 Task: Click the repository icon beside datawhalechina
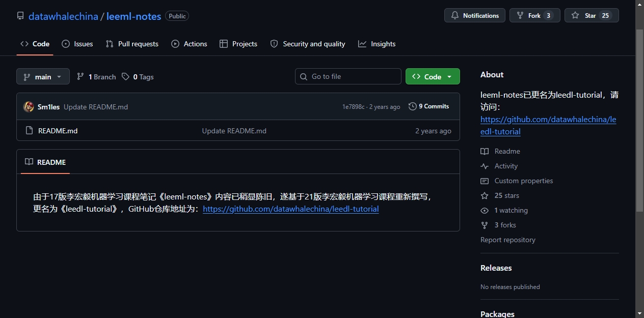pos(20,16)
